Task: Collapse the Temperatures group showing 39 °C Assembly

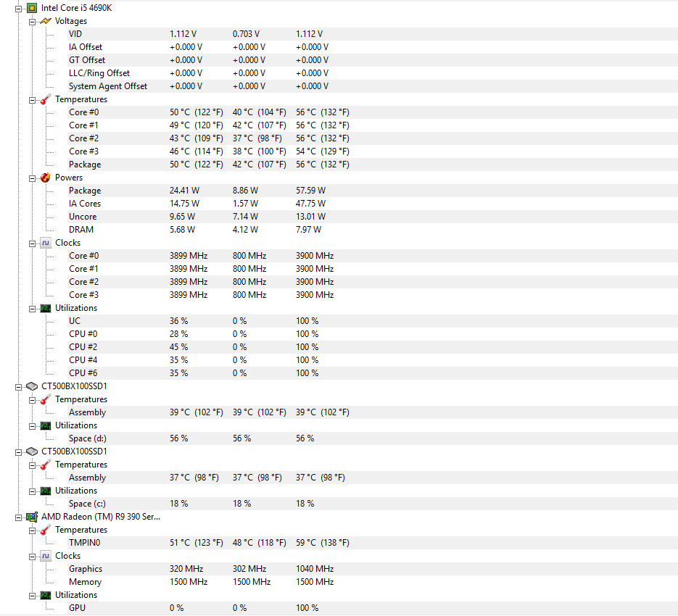Action: pyautogui.click(x=32, y=400)
